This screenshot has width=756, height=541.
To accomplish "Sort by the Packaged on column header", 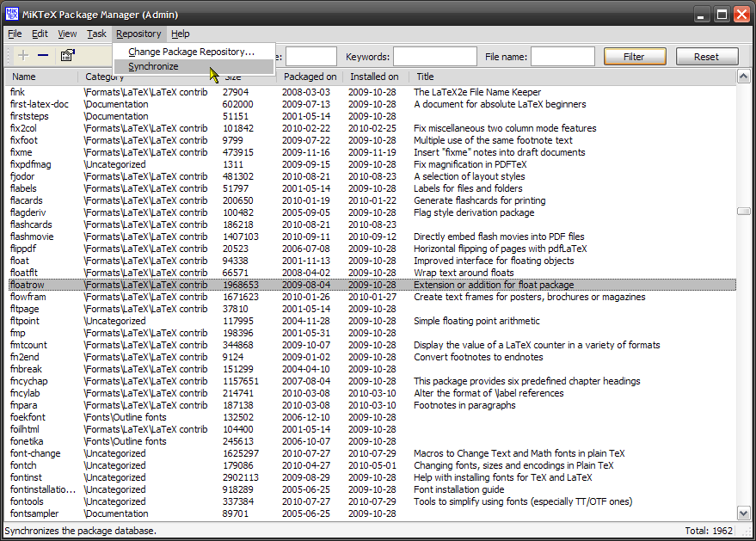I will click(310, 77).
